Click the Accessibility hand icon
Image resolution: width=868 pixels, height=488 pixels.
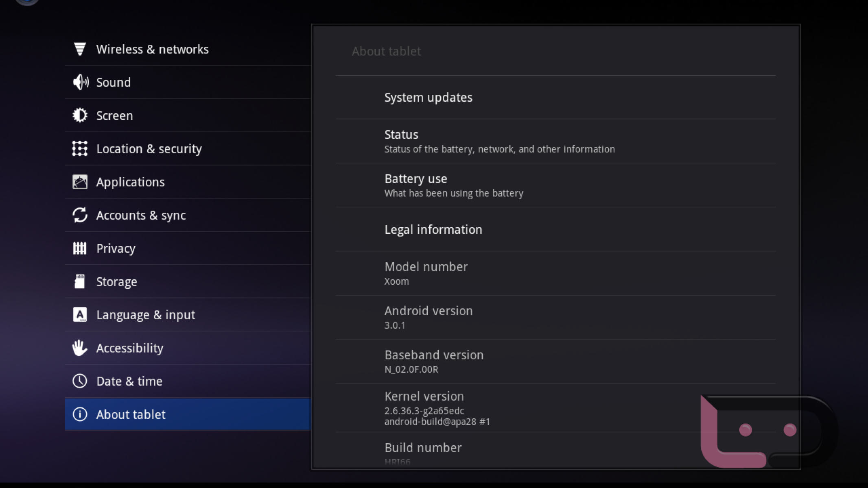(x=80, y=348)
